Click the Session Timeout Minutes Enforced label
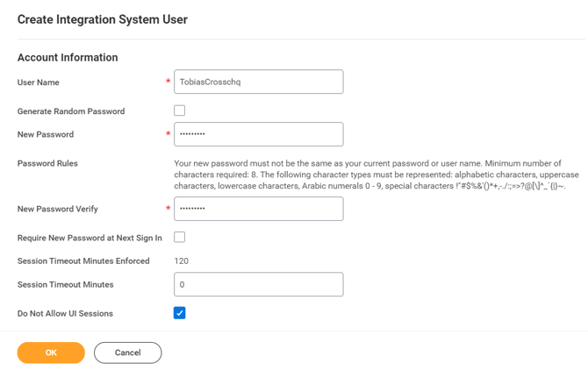The width and height of the screenshot is (588, 371). [x=83, y=261]
